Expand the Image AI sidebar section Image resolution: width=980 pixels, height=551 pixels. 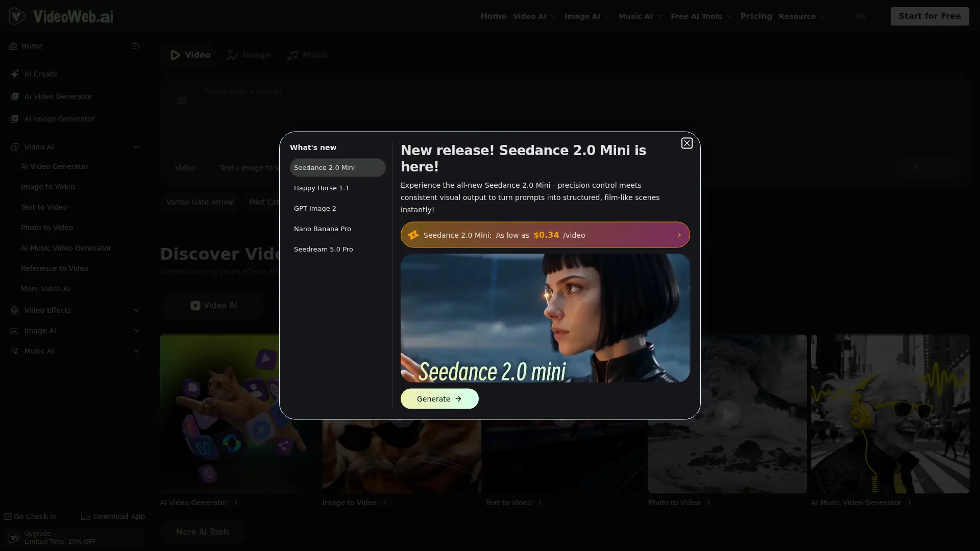coord(136,331)
